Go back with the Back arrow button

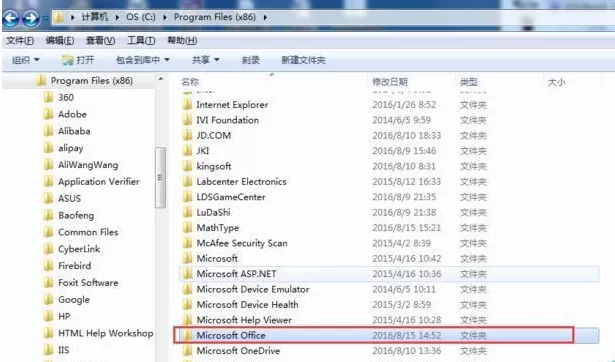[x=11, y=18]
